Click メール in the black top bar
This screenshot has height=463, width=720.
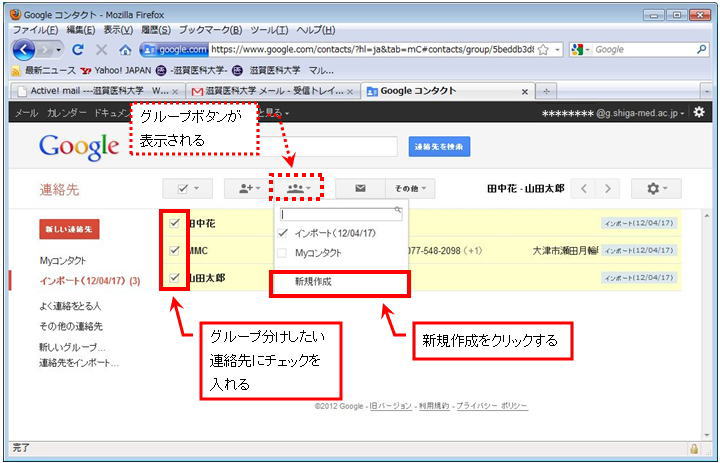[x=26, y=113]
